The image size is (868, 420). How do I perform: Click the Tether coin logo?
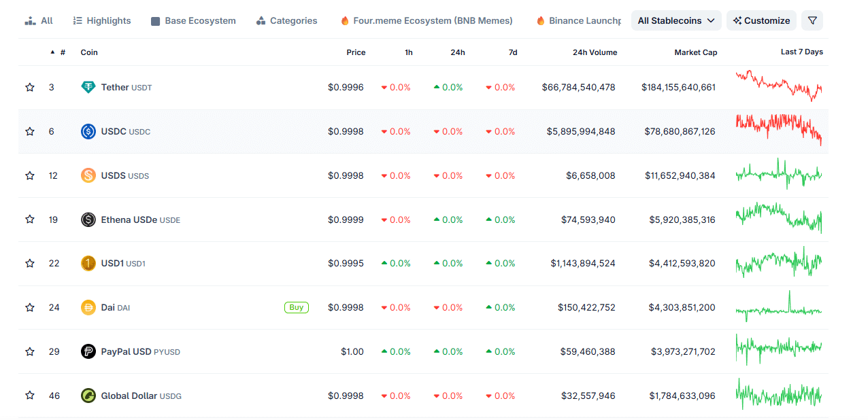click(x=89, y=87)
